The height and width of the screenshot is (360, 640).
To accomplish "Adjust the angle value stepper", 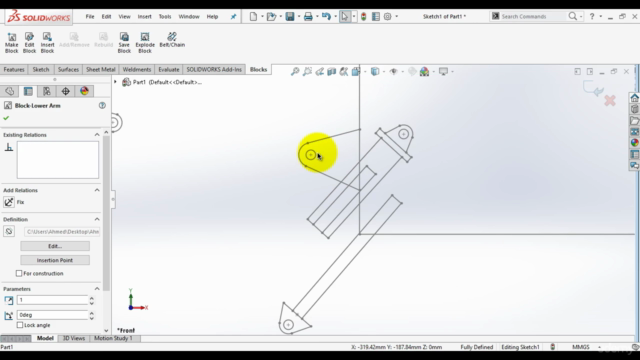I will tap(91, 315).
